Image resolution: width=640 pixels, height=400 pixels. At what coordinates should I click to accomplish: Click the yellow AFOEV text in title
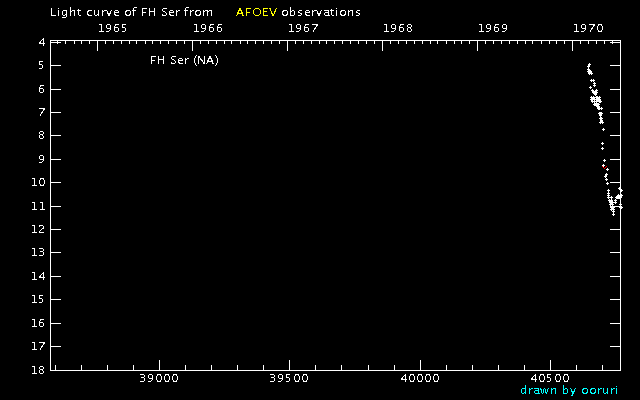tap(256, 12)
